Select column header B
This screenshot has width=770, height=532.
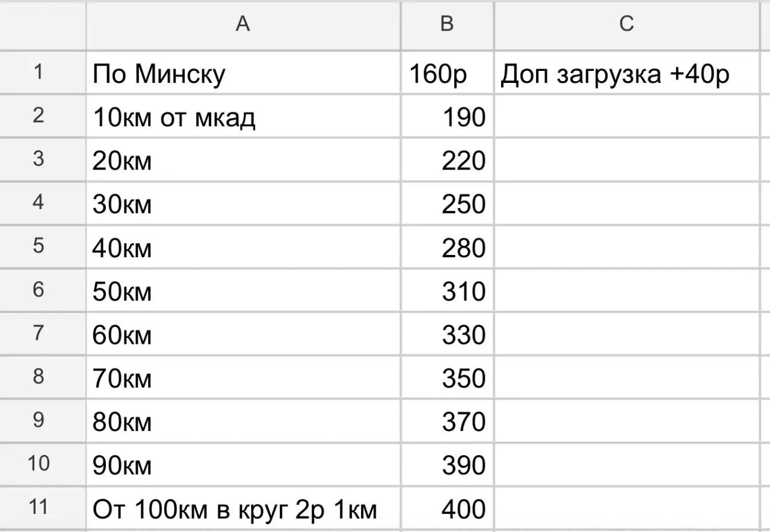coord(445,24)
